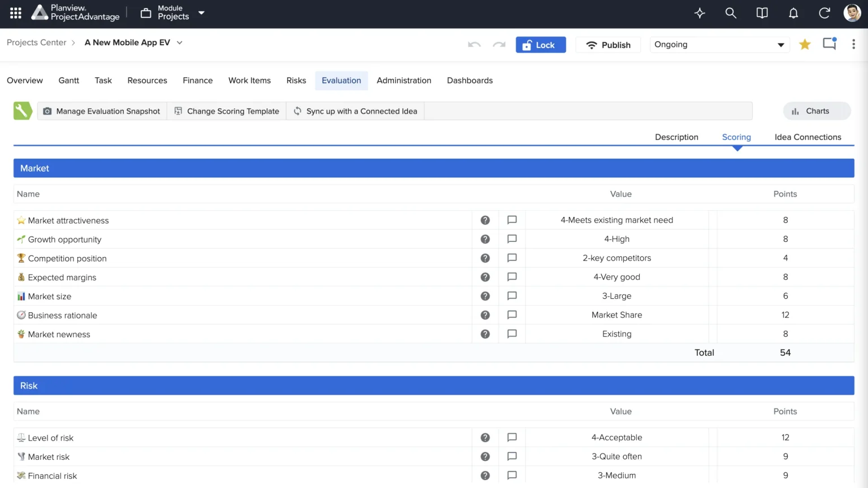Image resolution: width=868 pixels, height=488 pixels.
Task: Click the green wrench tools icon
Action: [x=23, y=111]
